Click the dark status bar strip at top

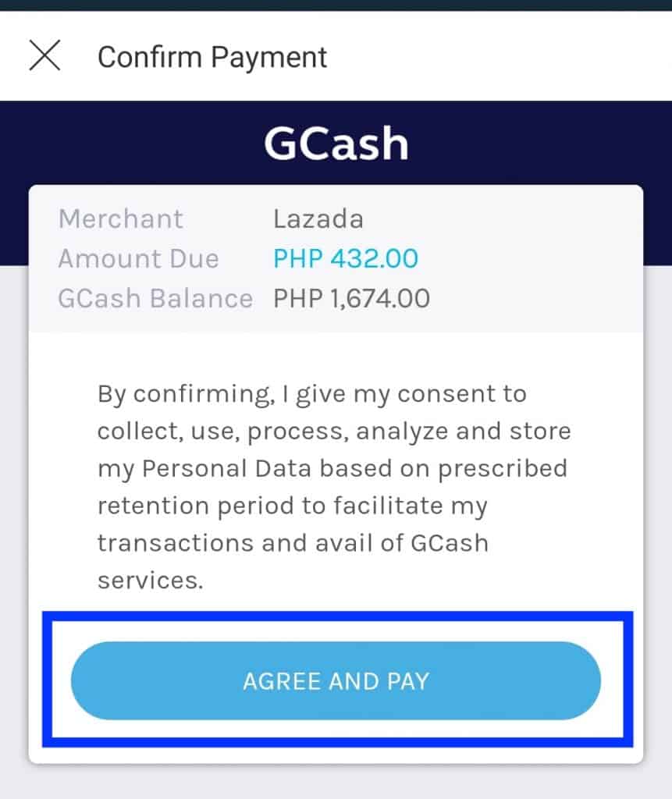(336, 5)
